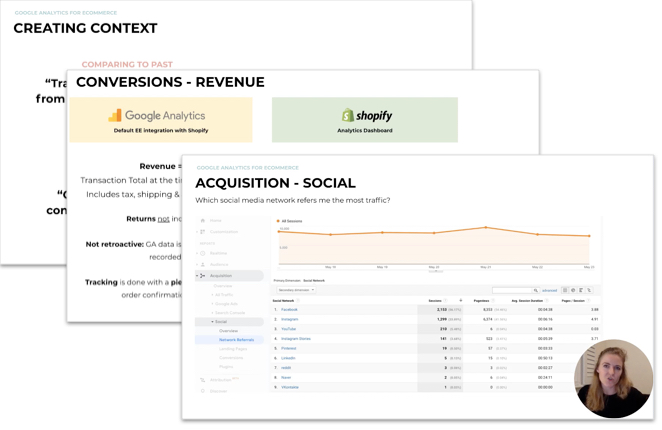Click the Comparing to Past heading
Viewport: 662px width, 430px height.
tap(127, 65)
